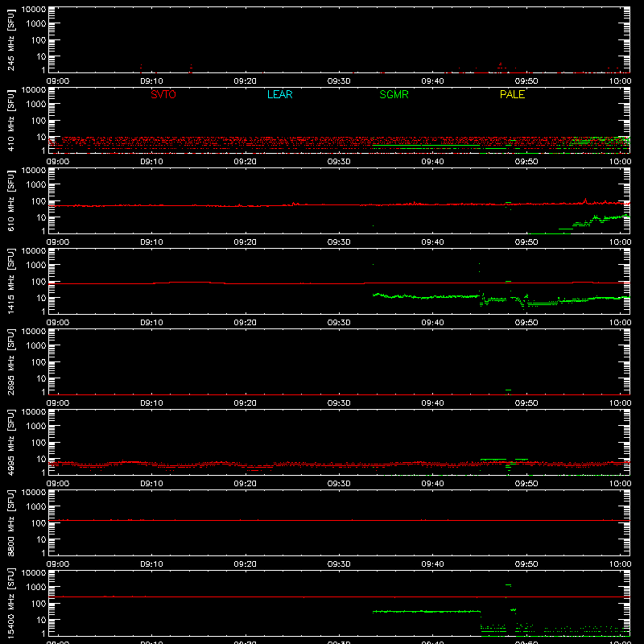
Task: Click the 15400 MHz [SFU] axis label
Action: (x=11, y=604)
